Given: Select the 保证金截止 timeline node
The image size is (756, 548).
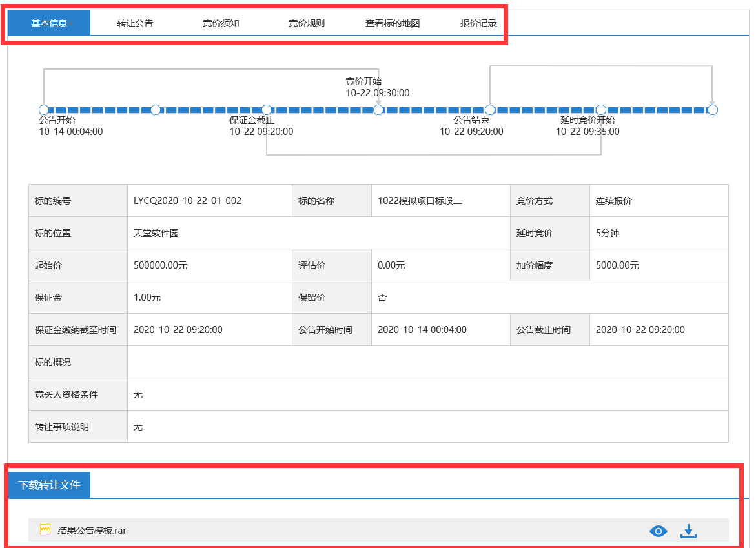Looking at the screenshot, I should [x=267, y=110].
